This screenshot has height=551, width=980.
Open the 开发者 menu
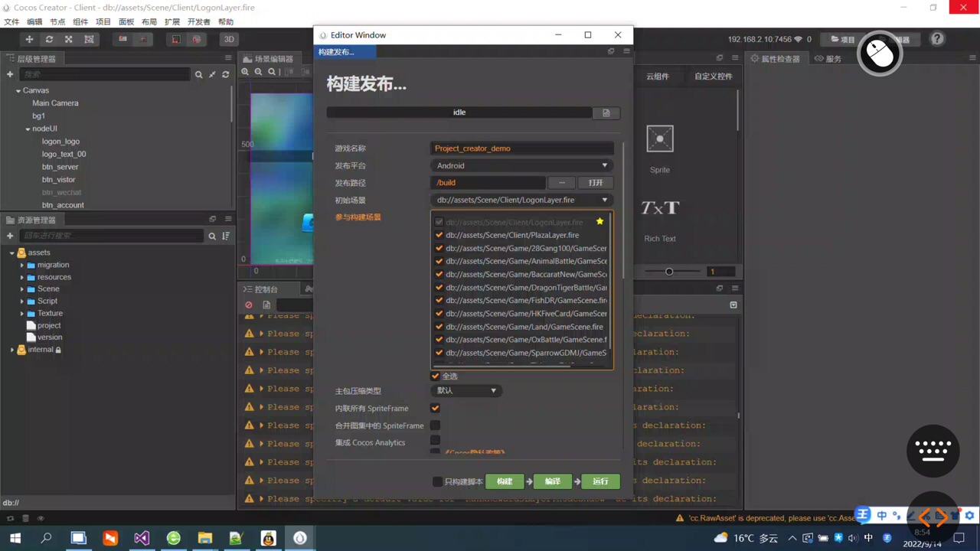tap(199, 21)
